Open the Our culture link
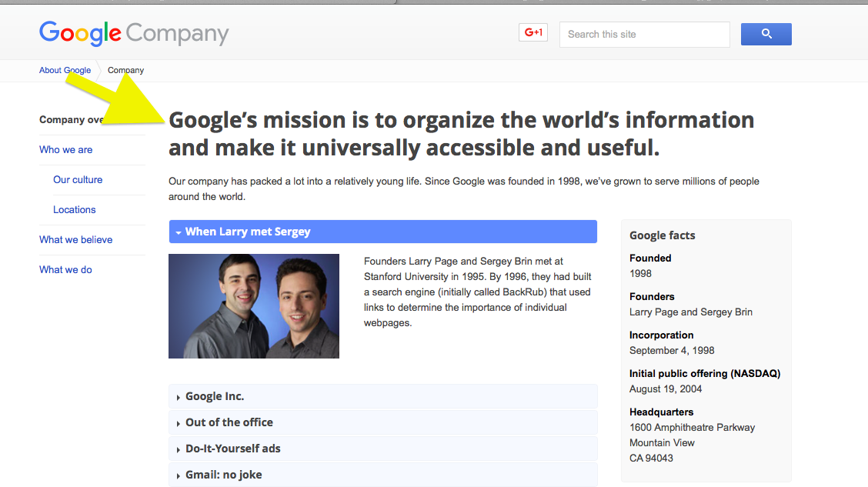 tap(78, 180)
